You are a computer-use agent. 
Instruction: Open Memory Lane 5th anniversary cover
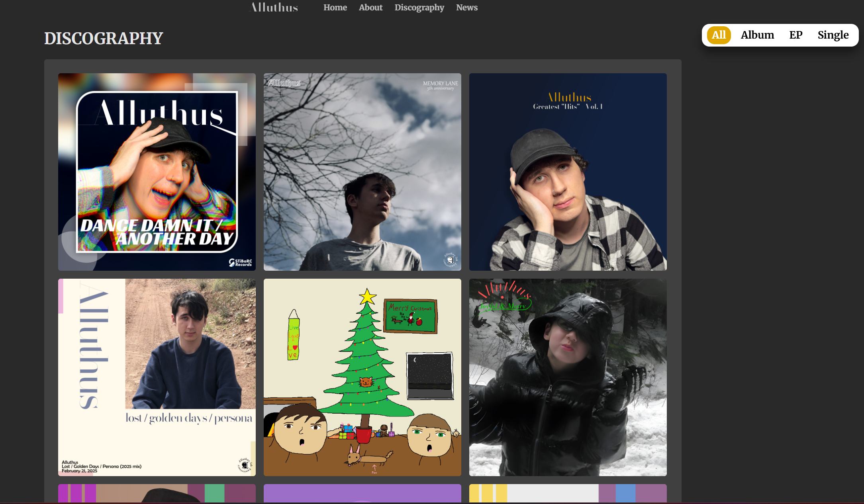coord(362,172)
